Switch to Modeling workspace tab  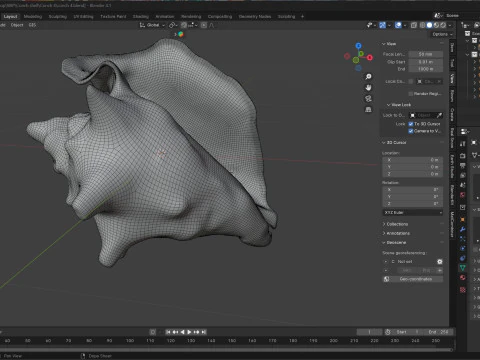pos(33,16)
